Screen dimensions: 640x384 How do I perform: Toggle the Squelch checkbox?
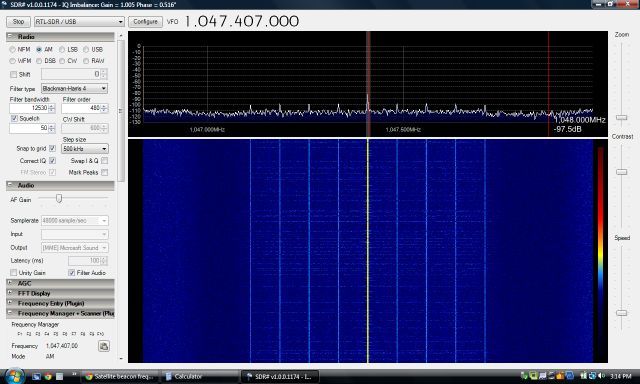click(x=14, y=118)
